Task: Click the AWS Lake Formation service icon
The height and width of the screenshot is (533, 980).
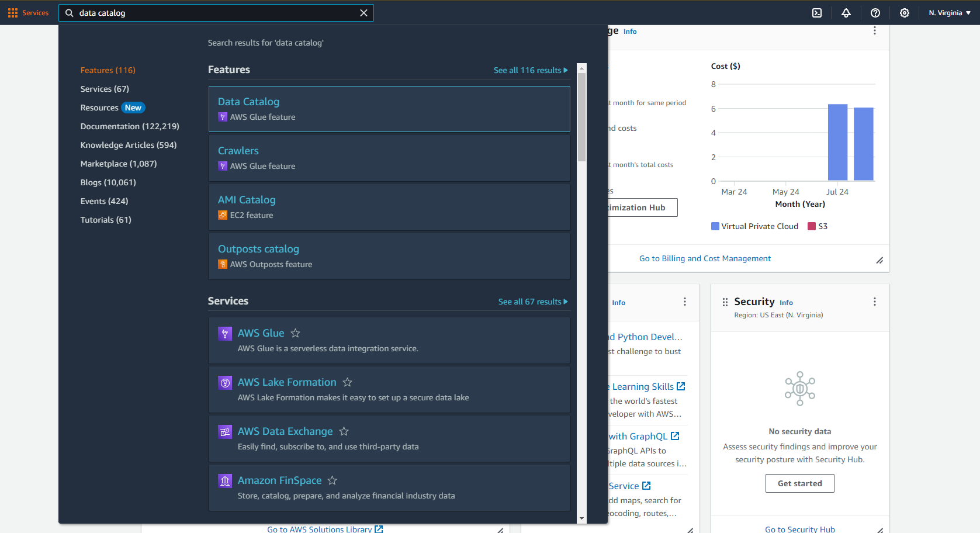Action: click(x=225, y=382)
